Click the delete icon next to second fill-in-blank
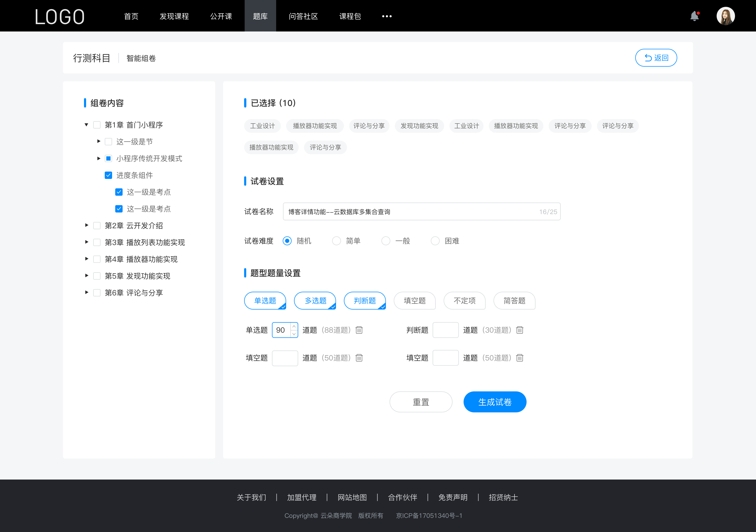Screen dimensions: 756x532 (519, 358)
